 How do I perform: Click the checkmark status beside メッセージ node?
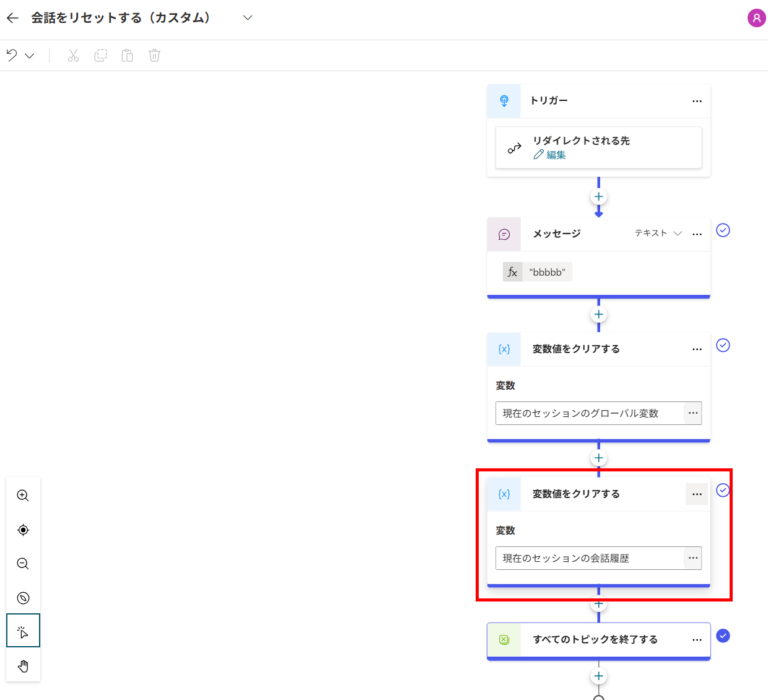coord(723,230)
